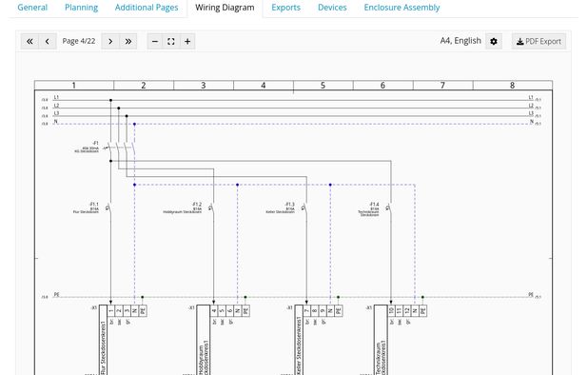Select the -F1.2 breaker label

pos(197,205)
